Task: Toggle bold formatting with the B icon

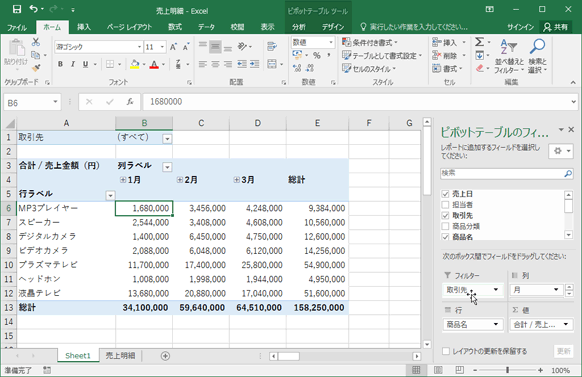Action: point(60,64)
